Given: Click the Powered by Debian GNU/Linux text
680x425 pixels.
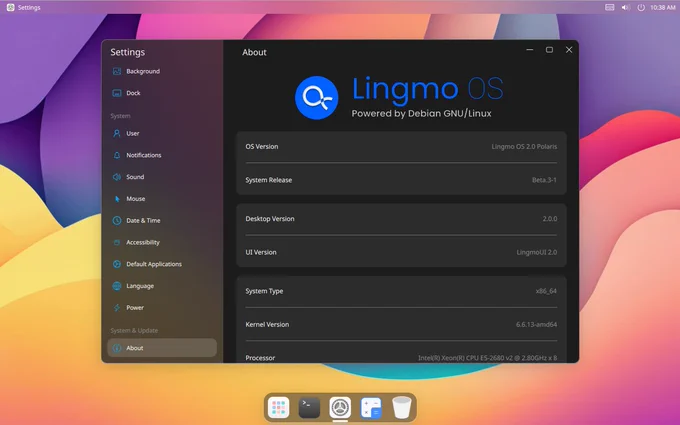Looking at the screenshot, I should tap(421, 114).
